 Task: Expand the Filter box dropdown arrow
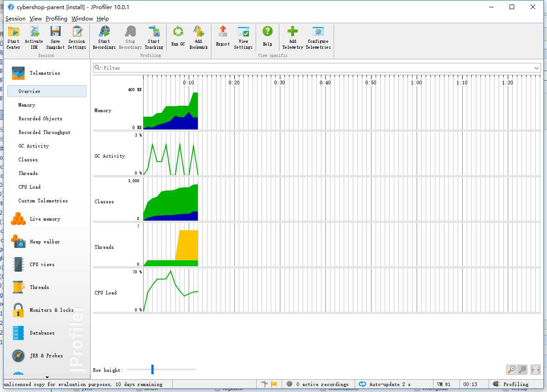pos(537,68)
